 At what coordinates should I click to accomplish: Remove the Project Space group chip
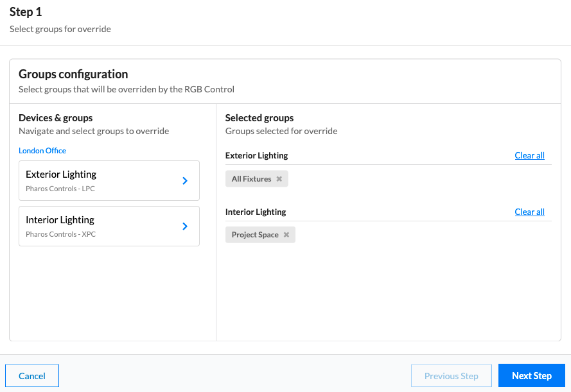[286, 235]
